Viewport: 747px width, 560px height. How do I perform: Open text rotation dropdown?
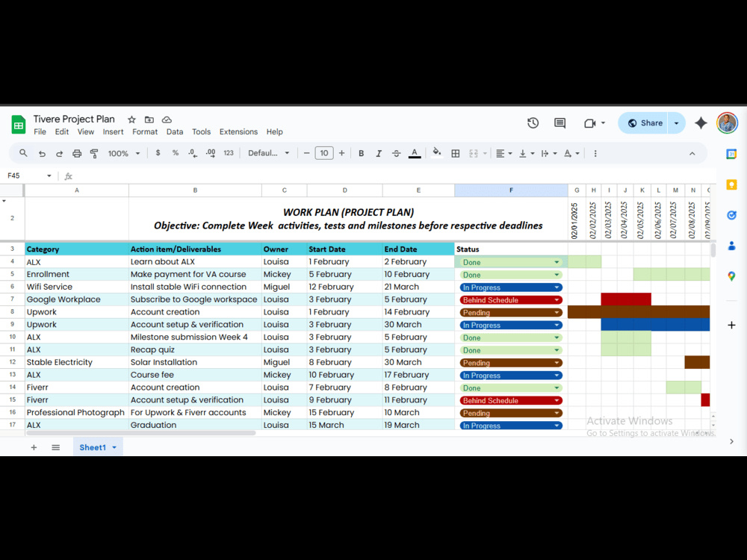pyautogui.click(x=571, y=153)
